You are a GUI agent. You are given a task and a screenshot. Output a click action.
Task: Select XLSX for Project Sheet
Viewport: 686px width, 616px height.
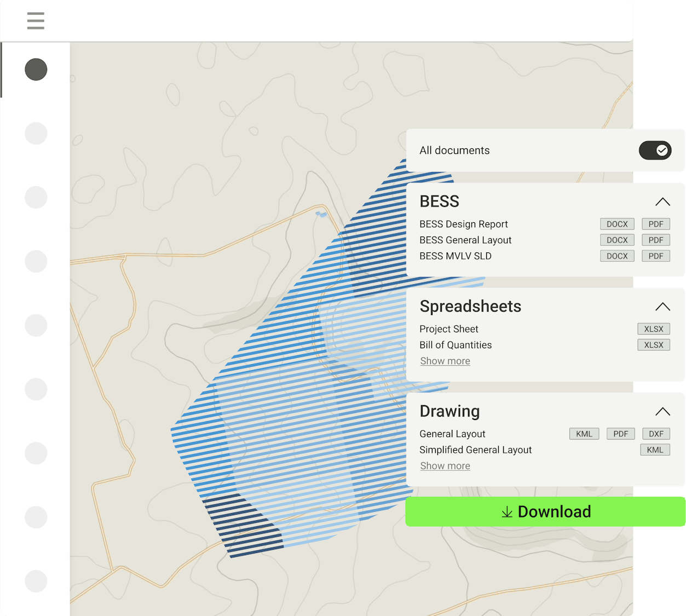[654, 329]
